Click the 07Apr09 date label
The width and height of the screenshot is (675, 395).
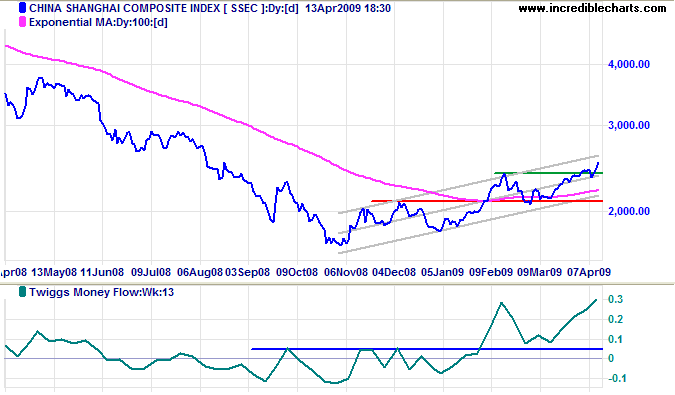[x=589, y=272]
